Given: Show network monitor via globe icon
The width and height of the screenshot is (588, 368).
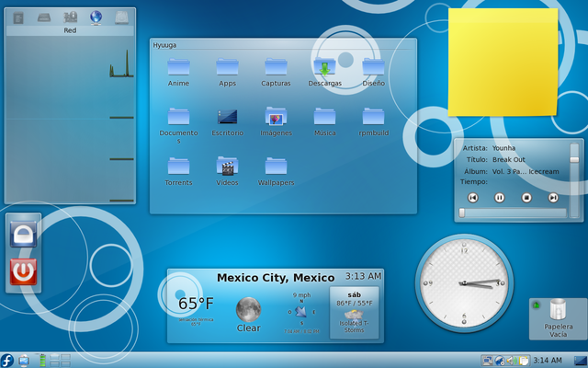Looking at the screenshot, I should pyautogui.click(x=96, y=17).
